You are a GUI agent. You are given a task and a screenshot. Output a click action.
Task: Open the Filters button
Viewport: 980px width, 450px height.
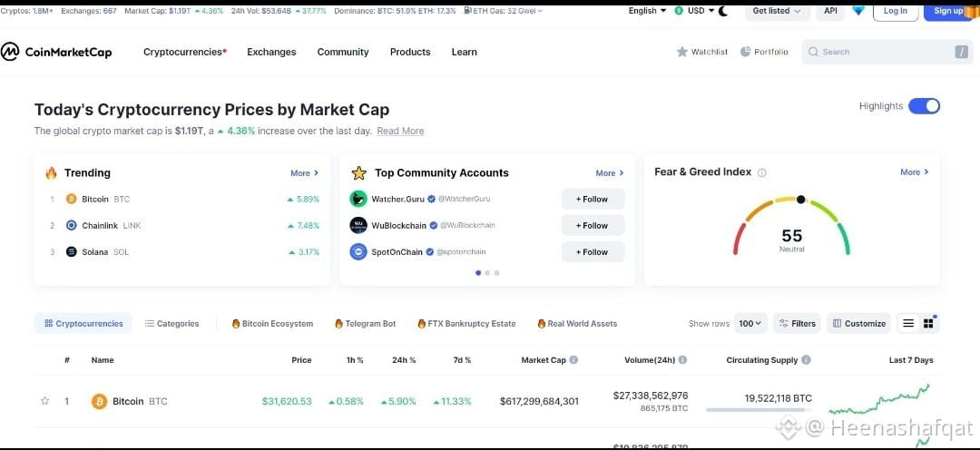pyautogui.click(x=797, y=323)
